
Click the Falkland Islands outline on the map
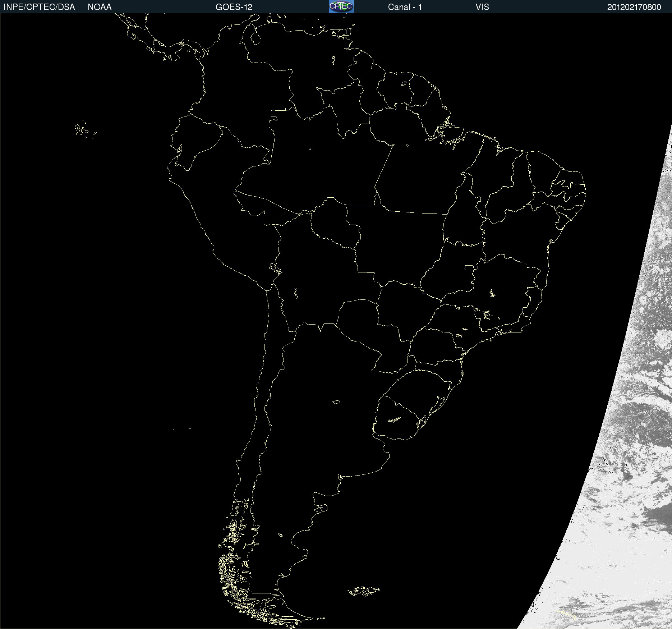tap(364, 591)
